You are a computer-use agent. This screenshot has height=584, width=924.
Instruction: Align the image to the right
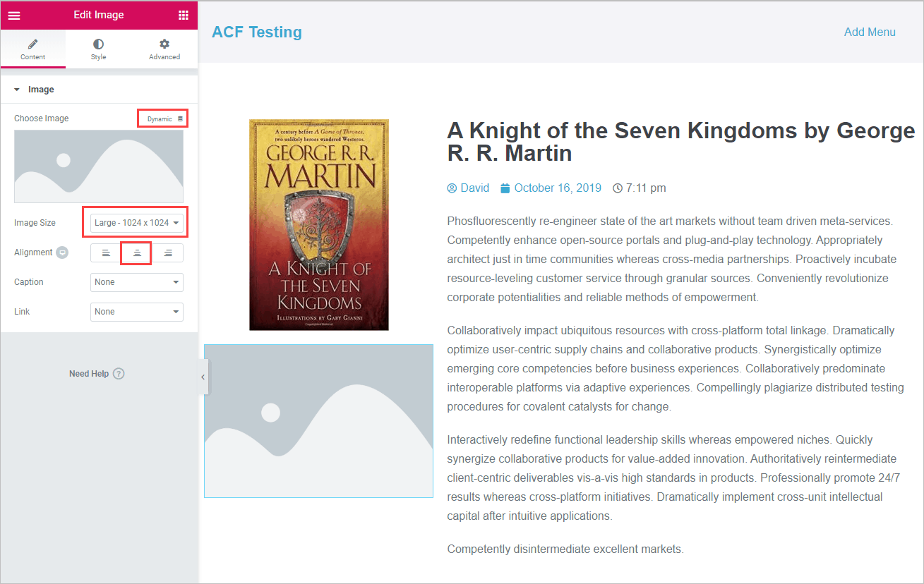tap(168, 253)
